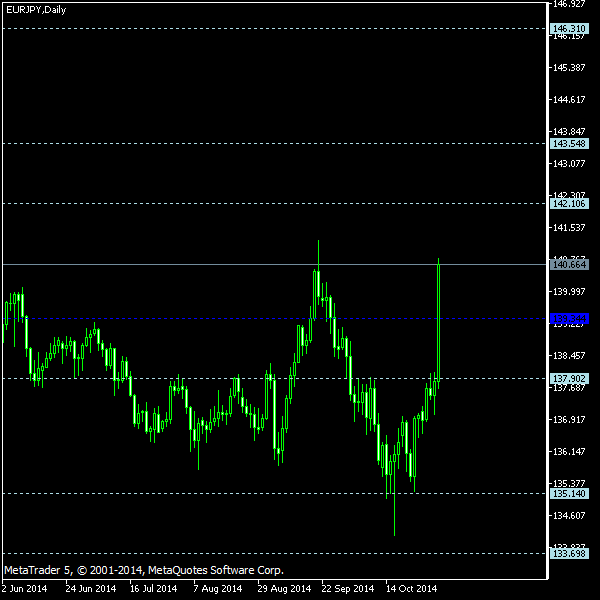Click the 135.377 price axis value

[569, 484]
